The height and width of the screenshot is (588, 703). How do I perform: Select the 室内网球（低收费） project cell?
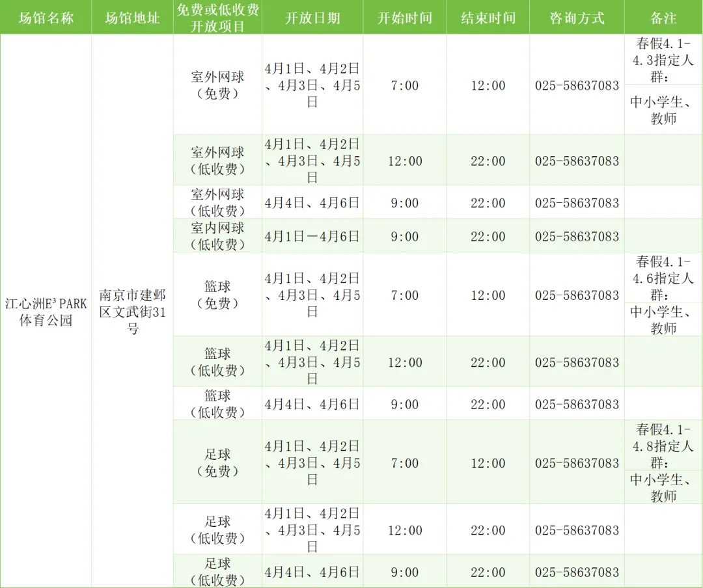217,236
